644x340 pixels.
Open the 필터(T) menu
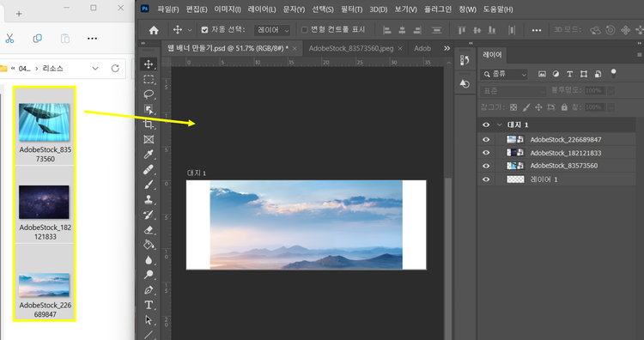[x=351, y=9]
